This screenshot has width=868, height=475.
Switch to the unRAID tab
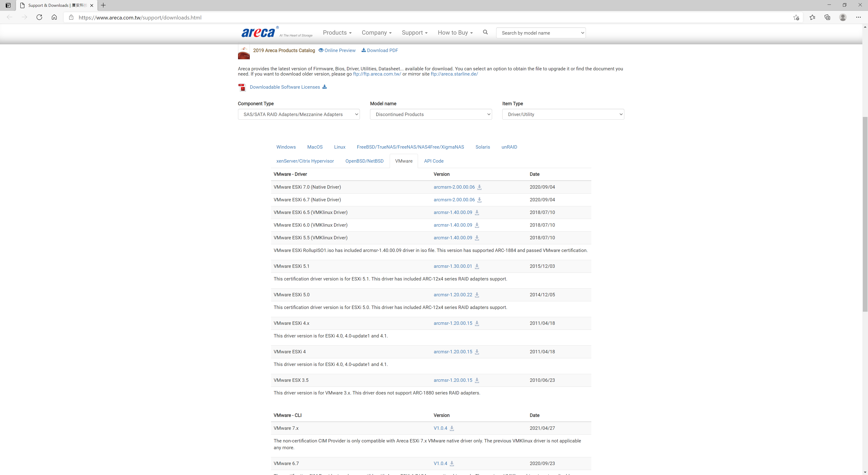(509, 147)
